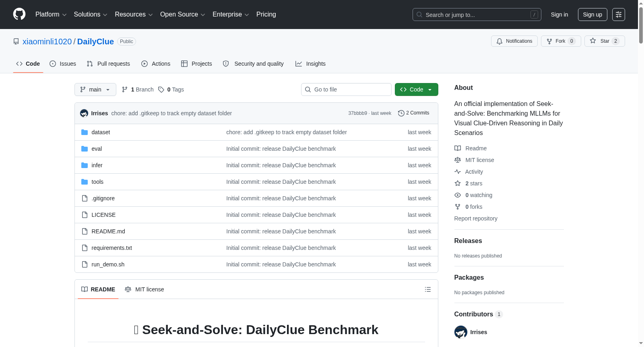Click the watching eye icon
The width and height of the screenshot is (644, 347).
pos(458,195)
